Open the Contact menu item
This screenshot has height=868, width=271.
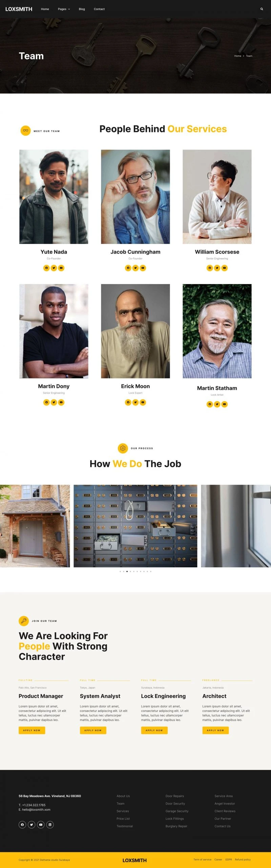(x=99, y=9)
